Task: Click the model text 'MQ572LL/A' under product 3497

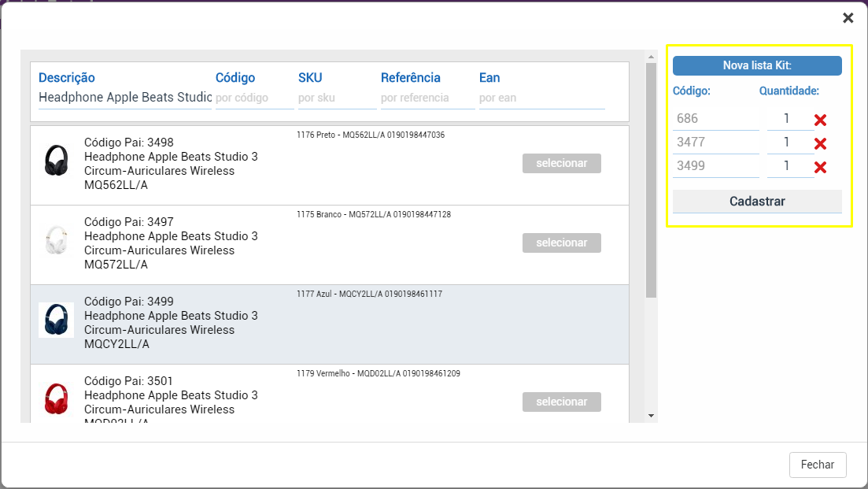Action: click(116, 265)
